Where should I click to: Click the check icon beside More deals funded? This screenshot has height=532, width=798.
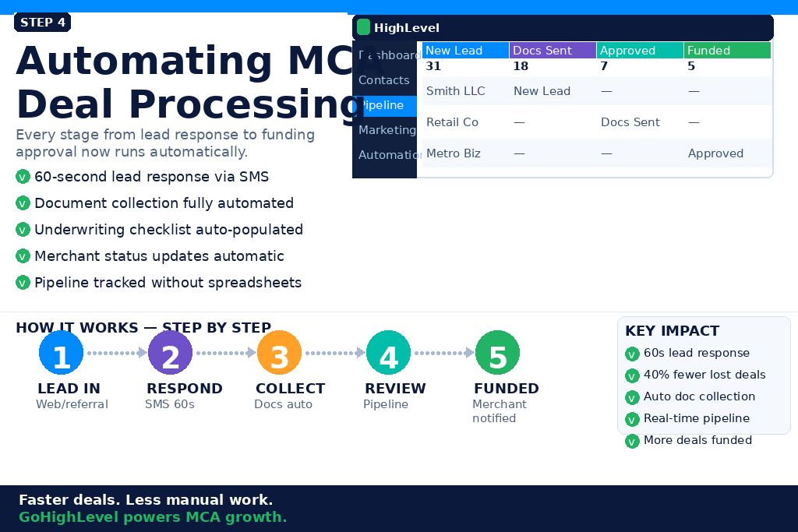(632, 442)
